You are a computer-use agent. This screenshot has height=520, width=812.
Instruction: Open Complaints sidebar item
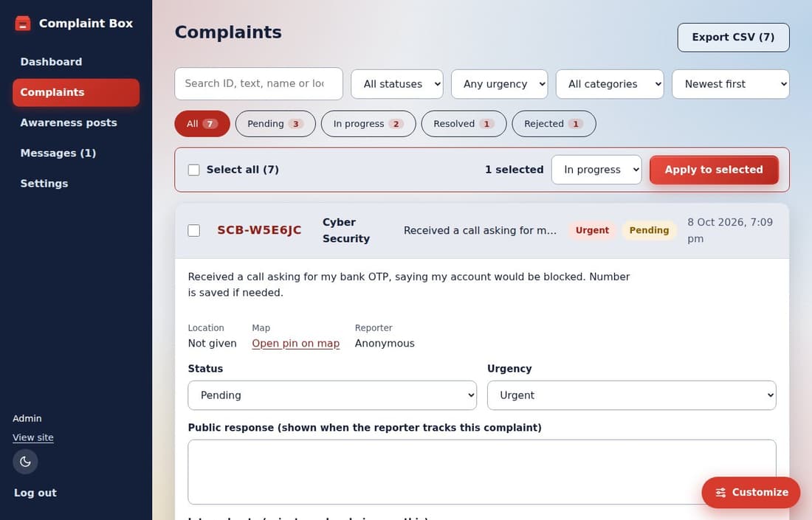pyautogui.click(x=76, y=93)
